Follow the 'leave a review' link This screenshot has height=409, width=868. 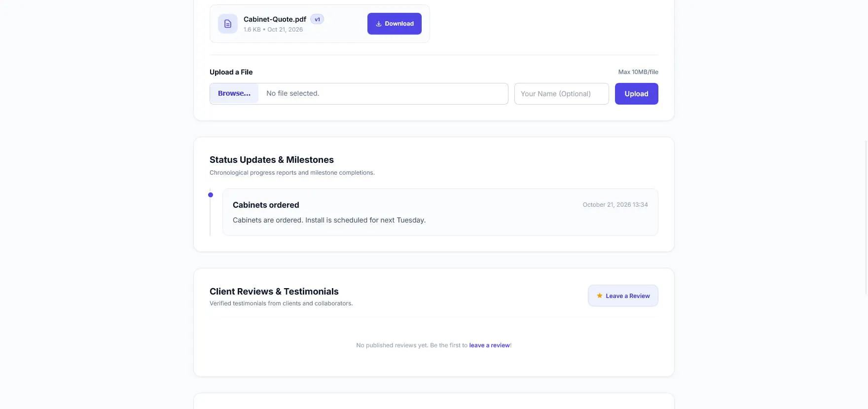tap(489, 345)
